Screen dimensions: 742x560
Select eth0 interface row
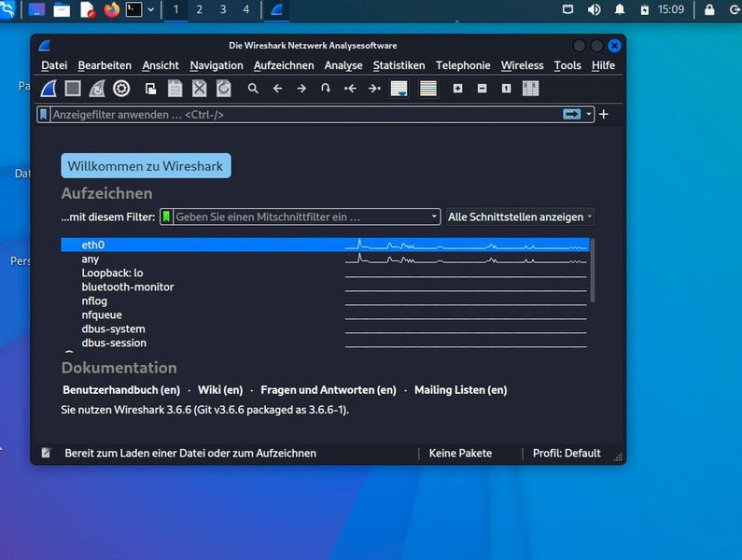coord(325,245)
